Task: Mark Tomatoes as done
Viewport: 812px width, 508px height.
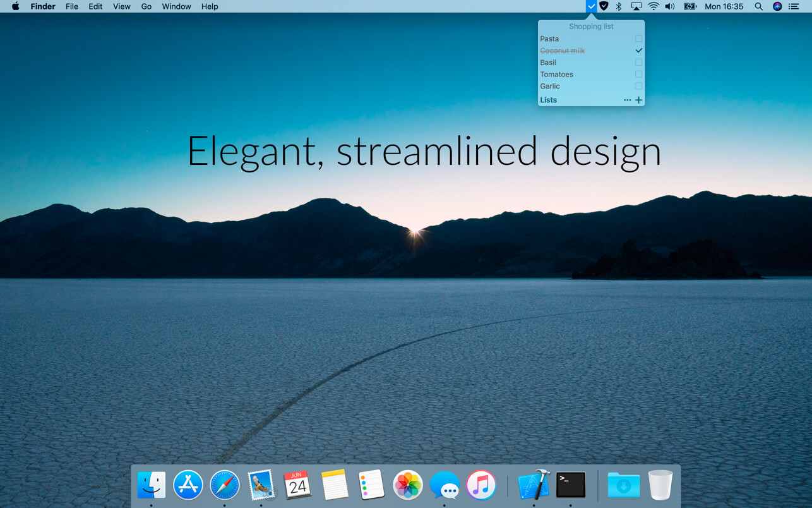Action: 638,75
